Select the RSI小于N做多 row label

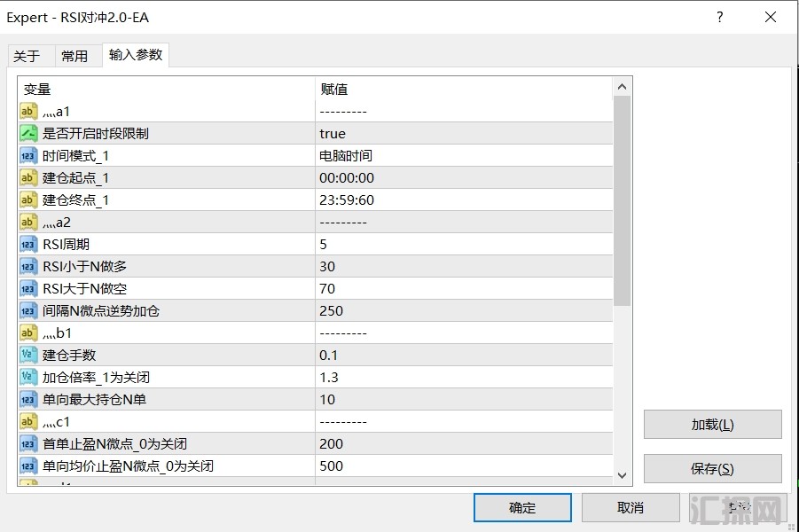(x=84, y=267)
